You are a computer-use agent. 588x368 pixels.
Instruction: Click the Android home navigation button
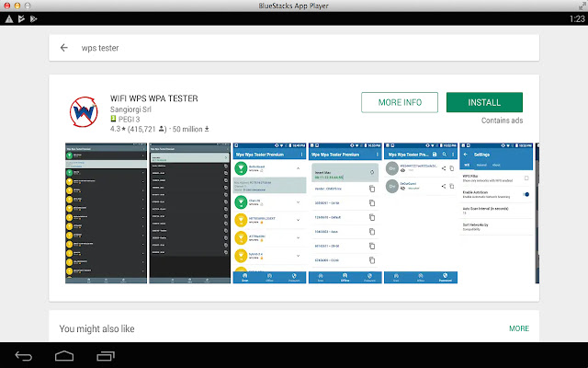[x=64, y=356]
